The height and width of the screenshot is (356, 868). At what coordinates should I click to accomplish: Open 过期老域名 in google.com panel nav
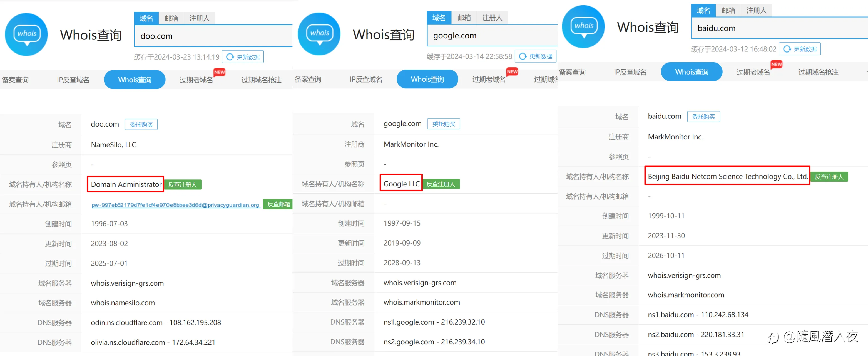click(489, 79)
